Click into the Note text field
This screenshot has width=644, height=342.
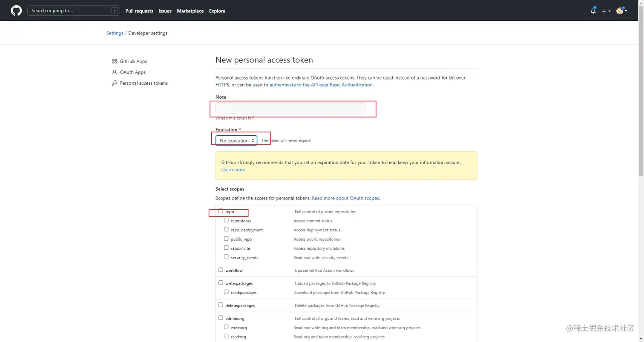pos(290,108)
